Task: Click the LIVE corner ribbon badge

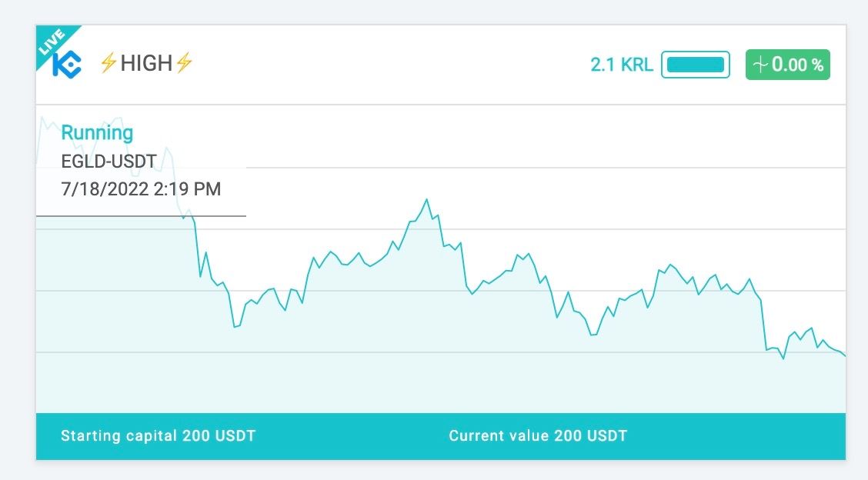Action: pos(52,42)
